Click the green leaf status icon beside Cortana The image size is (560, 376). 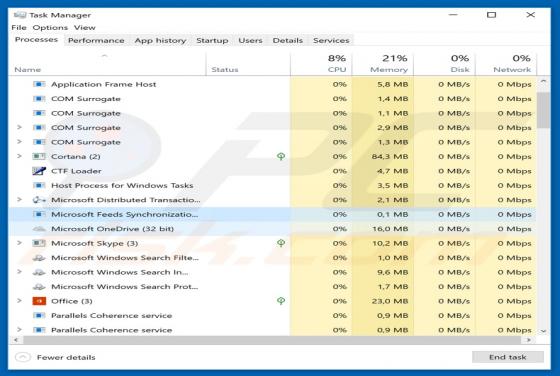coord(281,156)
